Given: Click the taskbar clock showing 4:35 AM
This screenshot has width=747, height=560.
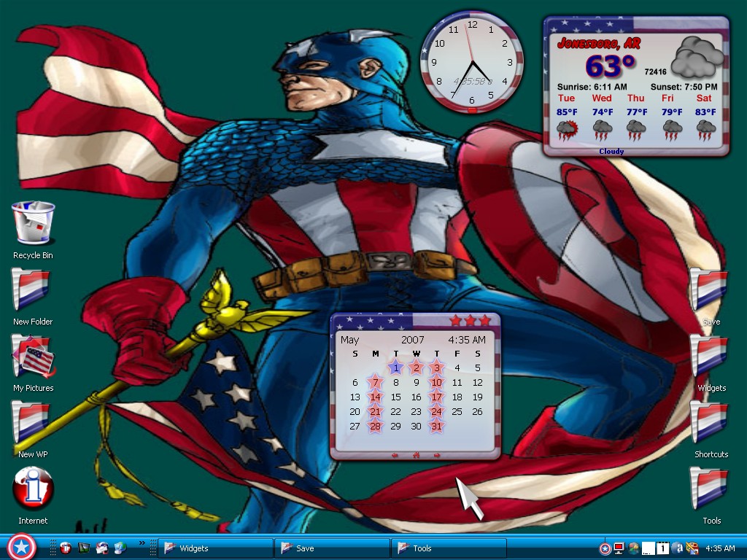Looking at the screenshot, I should pos(720,548).
